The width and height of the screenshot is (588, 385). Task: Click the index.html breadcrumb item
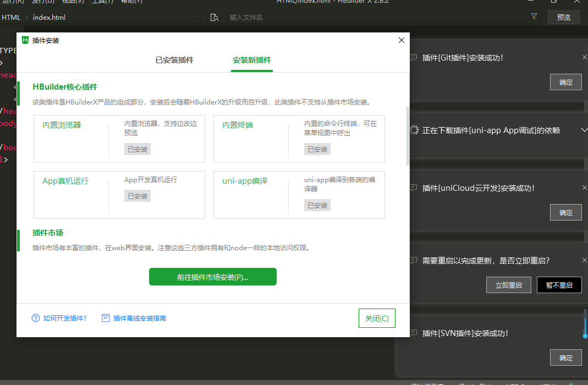[x=49, y=17]
